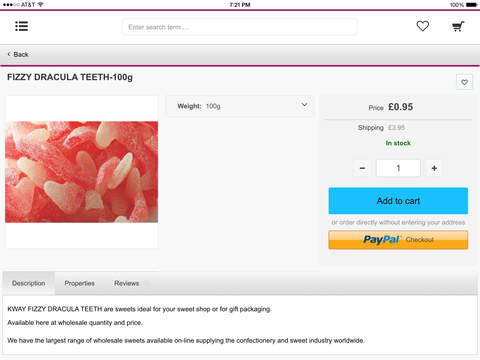Switch to the Properties tab
The image size is (480, 360).
click(80, 283)
